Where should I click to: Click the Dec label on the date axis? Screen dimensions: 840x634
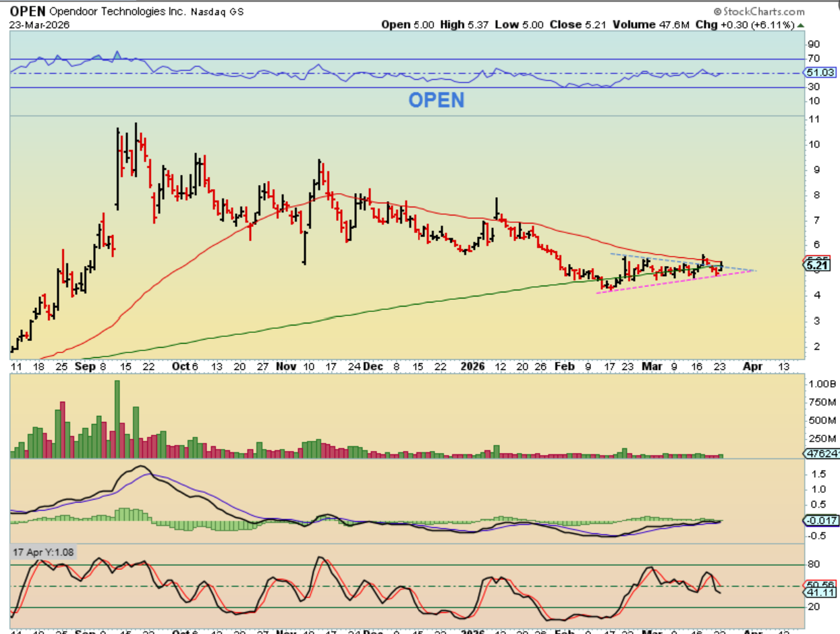pyautogui.click(x=373, y=366)
